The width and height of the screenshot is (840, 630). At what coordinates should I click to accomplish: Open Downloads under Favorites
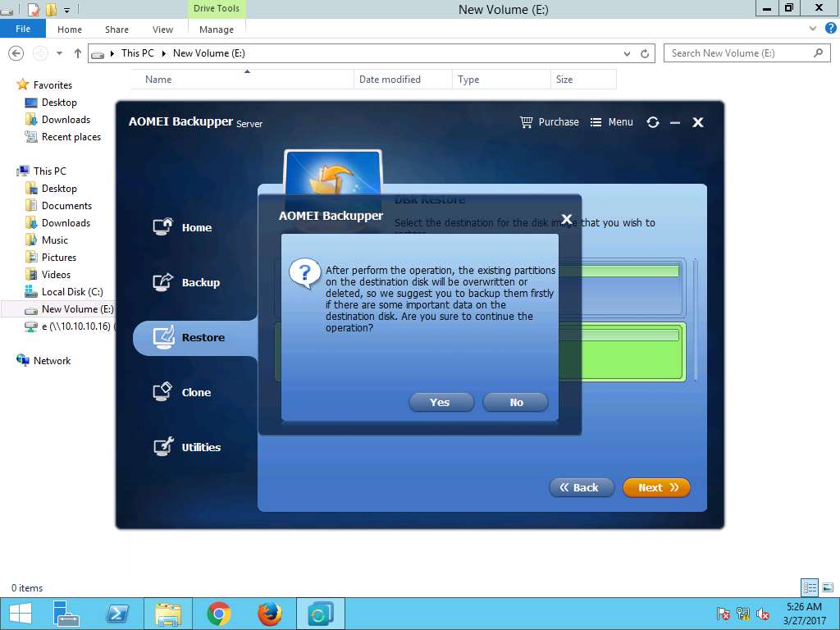tap(66, 120)
